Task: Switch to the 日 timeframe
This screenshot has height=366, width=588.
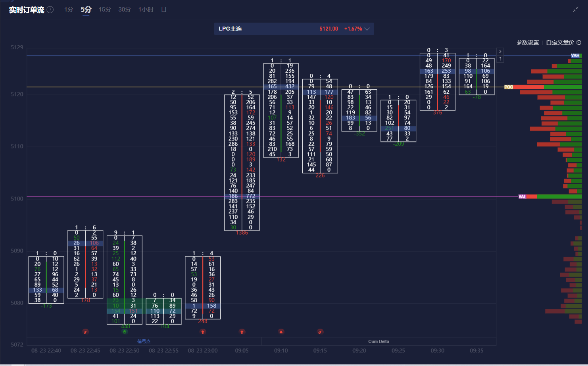Action: pos(163,10)
